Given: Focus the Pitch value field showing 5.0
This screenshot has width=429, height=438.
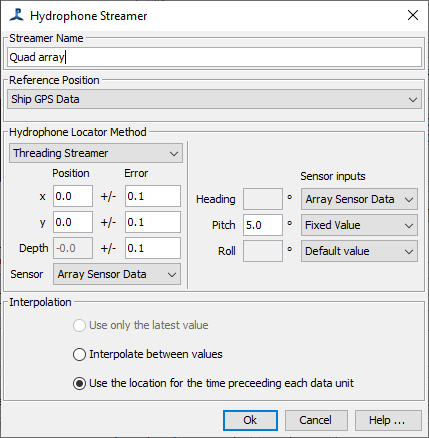Looking at the screenshot, I should click(x=263, y=225).
